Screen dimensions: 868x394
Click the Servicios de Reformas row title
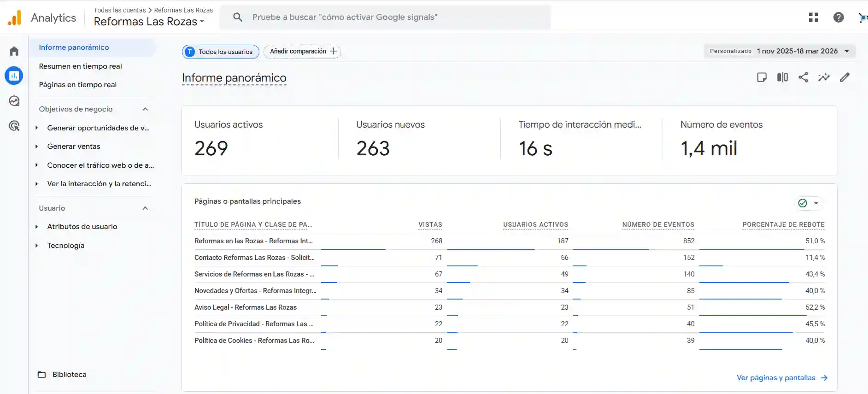coord(254,274)
